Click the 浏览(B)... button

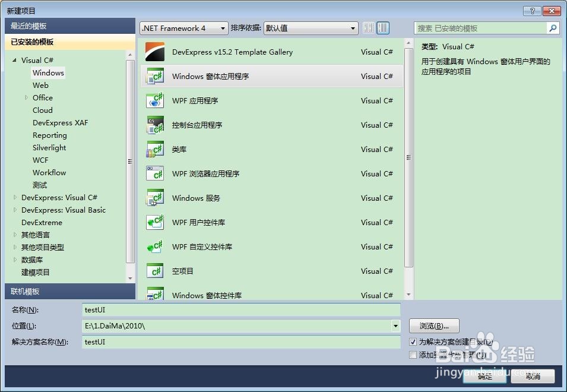tap(434, 326)
